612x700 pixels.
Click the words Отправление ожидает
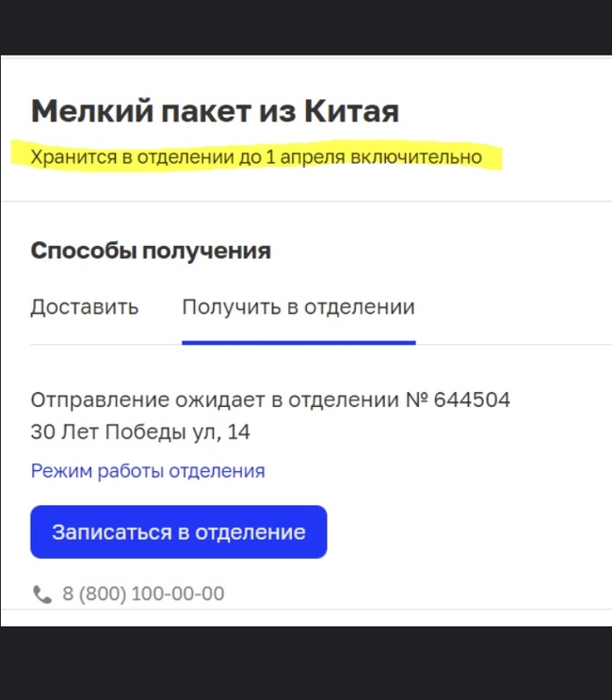point(122,400)
